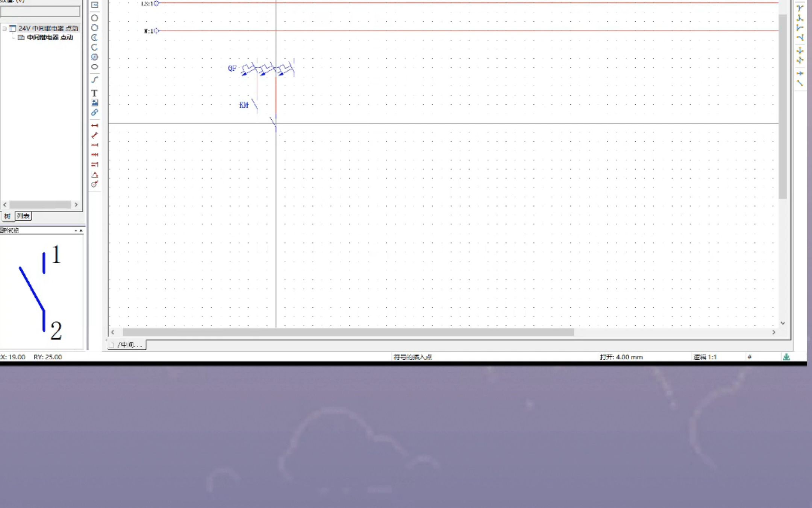Click the scroll-down arrow of canvas

[x=783, y=323]
